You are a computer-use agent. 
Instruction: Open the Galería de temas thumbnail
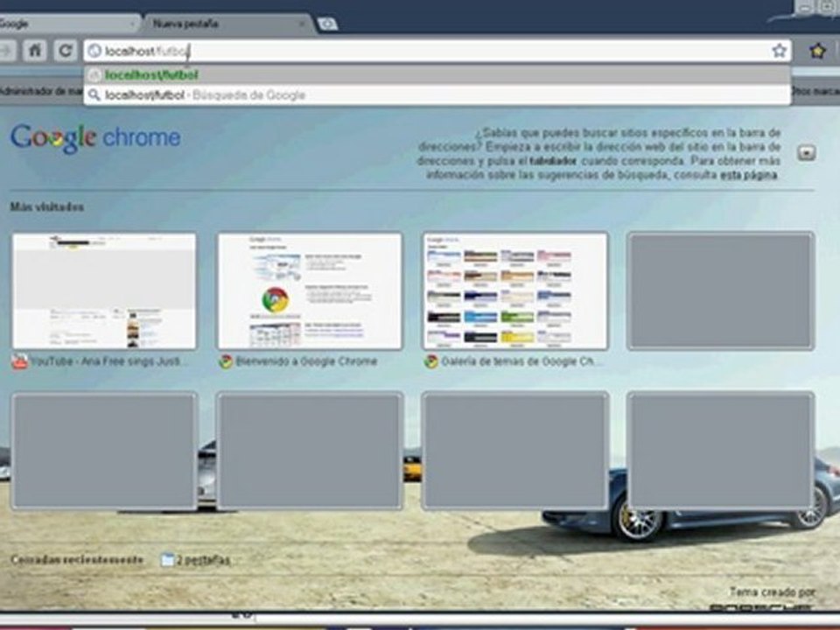point(515,290)
